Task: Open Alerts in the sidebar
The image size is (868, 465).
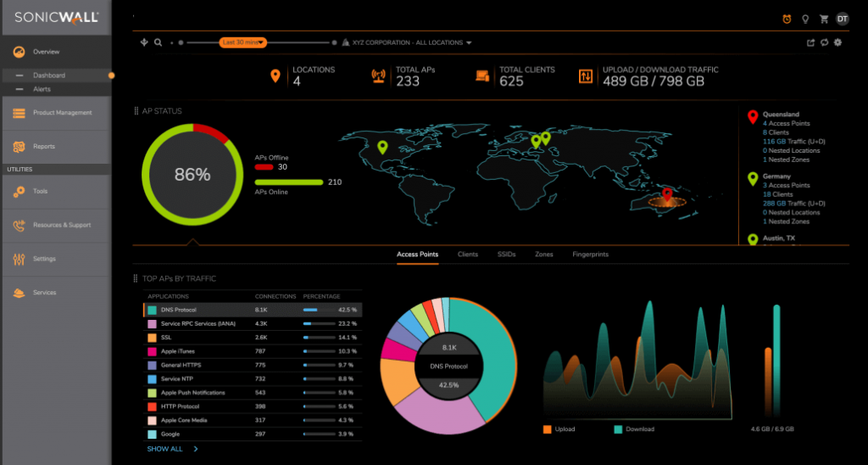Action: click(42, 89)
